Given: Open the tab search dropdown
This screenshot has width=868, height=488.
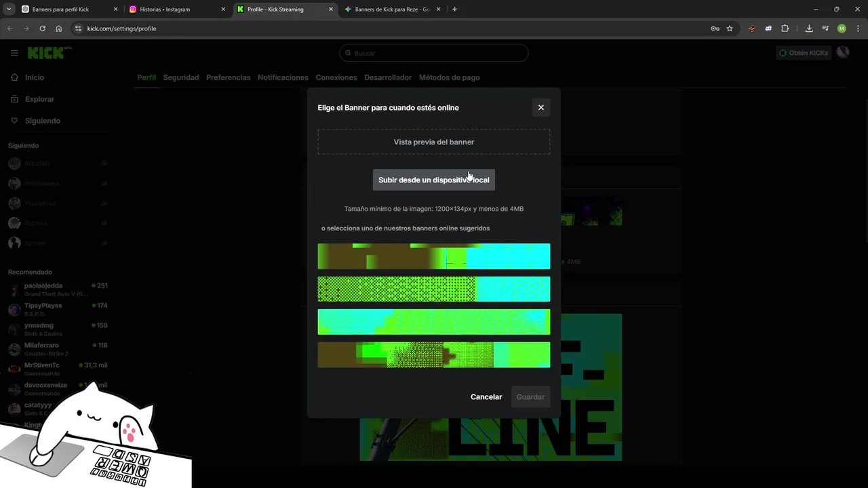Looking at the screenshot, I should click(x=9, y=9).
